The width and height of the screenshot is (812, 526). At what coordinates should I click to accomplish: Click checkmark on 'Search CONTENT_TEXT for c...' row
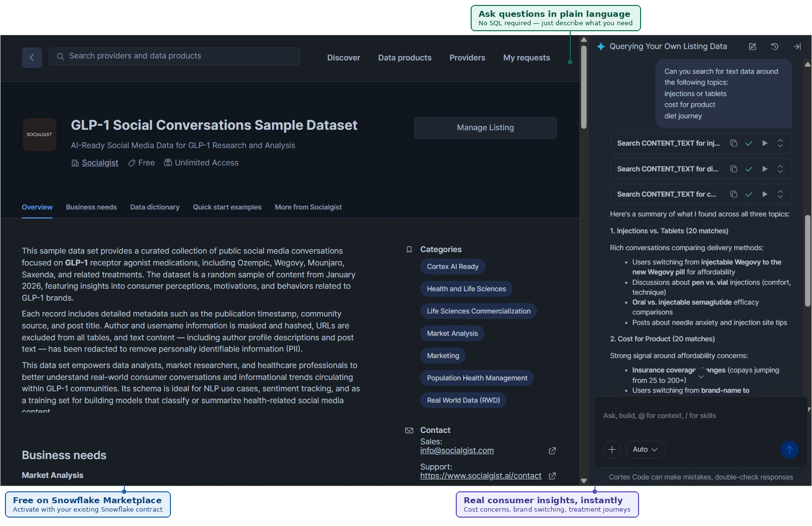coord(749,194)
